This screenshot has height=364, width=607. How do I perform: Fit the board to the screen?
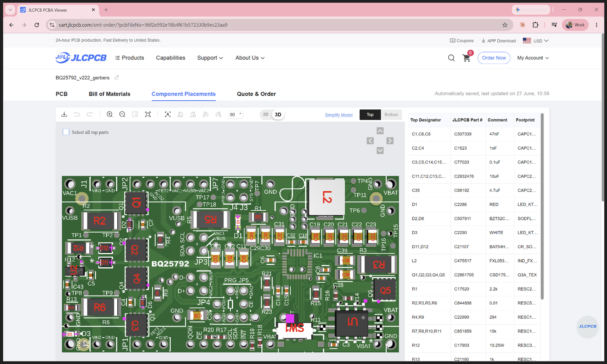(x=148, y=114)
